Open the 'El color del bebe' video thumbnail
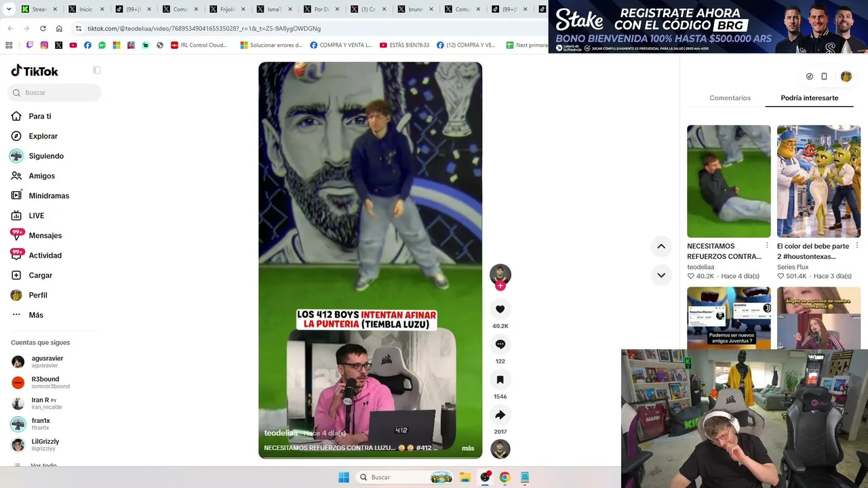Image resolution: width=868 pixels, height=488 pixels. click(x=818, y=181)
